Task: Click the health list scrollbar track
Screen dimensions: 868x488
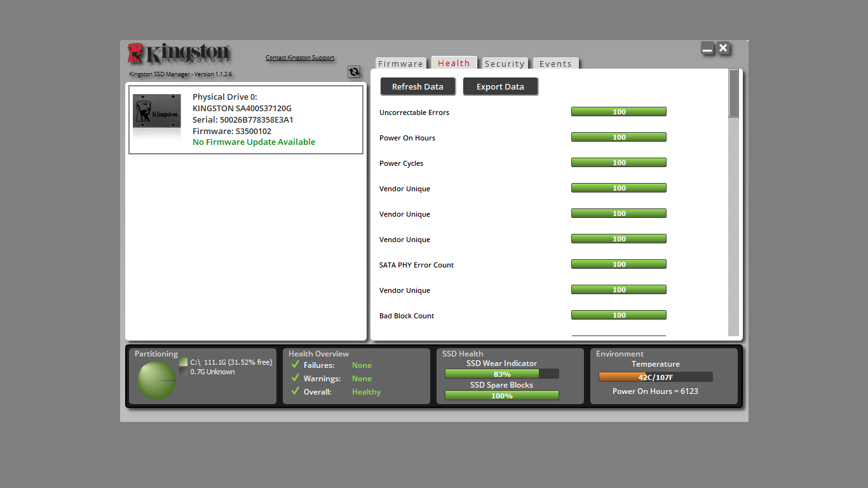Action: tap(734, 227)
